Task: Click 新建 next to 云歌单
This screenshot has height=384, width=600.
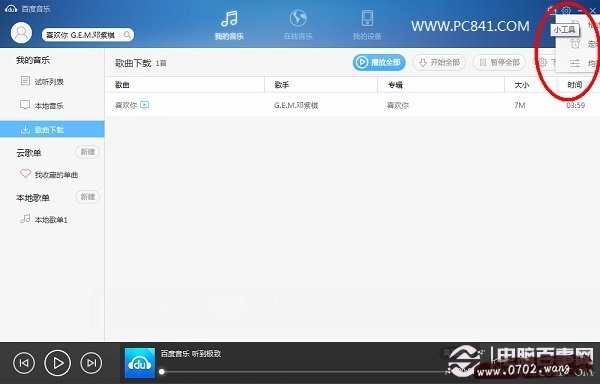Action: 88,152
